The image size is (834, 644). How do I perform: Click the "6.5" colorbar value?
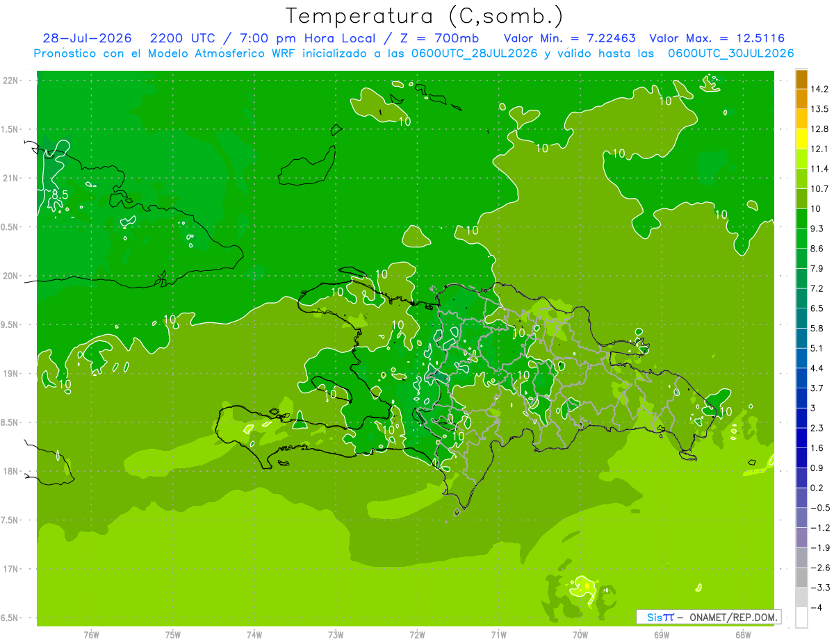[817, 308]
